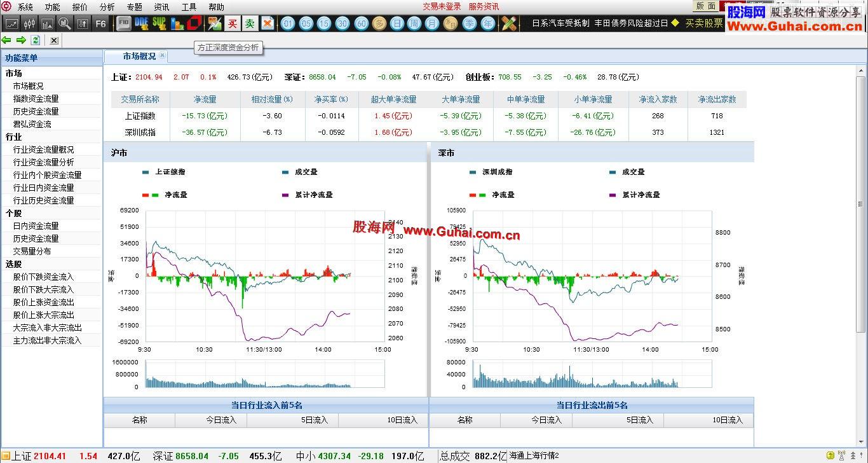
Task: Click the 版面 button
Action: 706,6
